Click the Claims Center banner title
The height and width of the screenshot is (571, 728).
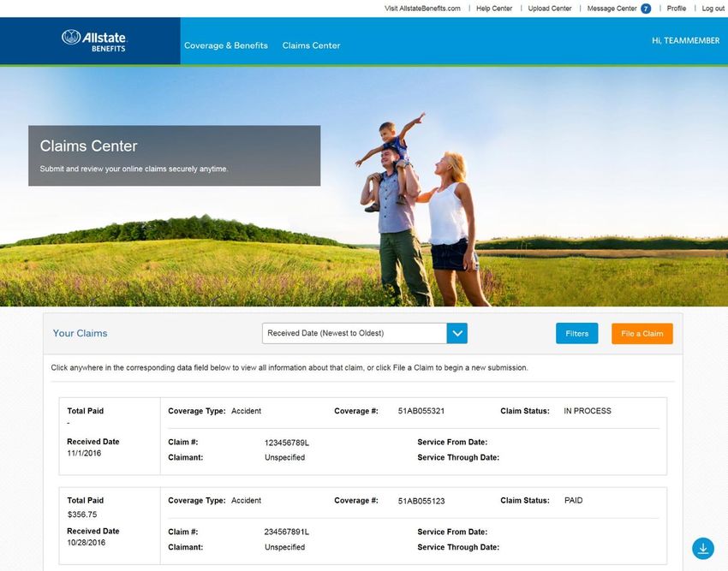pyautogui.click(x=89, y=146)
